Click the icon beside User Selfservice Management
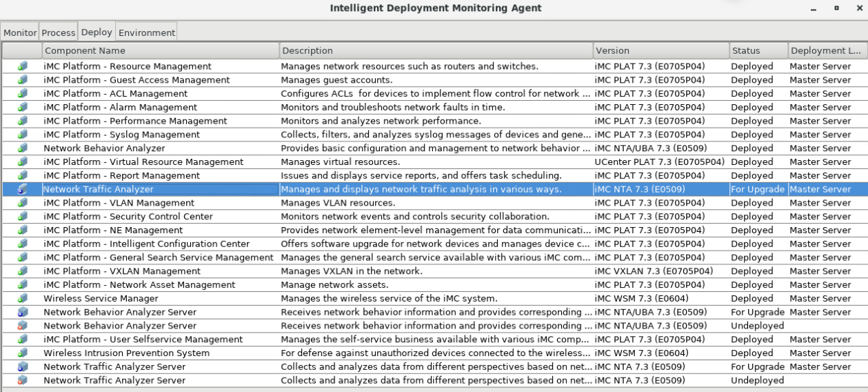This screenshot has width=868, height=392. 23,340
